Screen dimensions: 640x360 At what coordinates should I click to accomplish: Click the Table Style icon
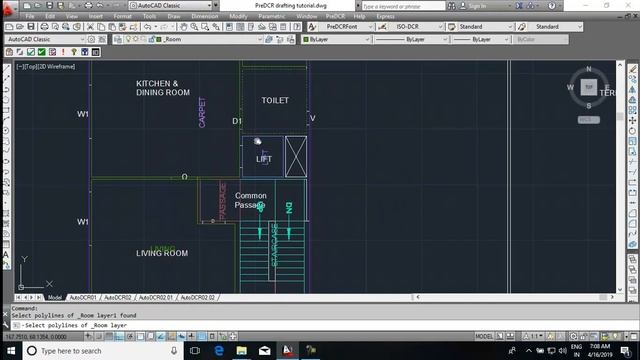point(451,27)
